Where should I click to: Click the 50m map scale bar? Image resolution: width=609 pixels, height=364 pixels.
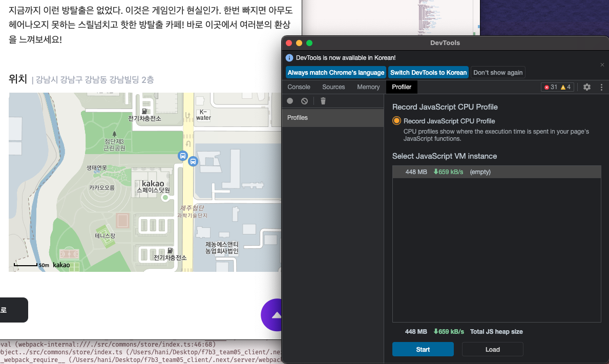tap(26, 265)
